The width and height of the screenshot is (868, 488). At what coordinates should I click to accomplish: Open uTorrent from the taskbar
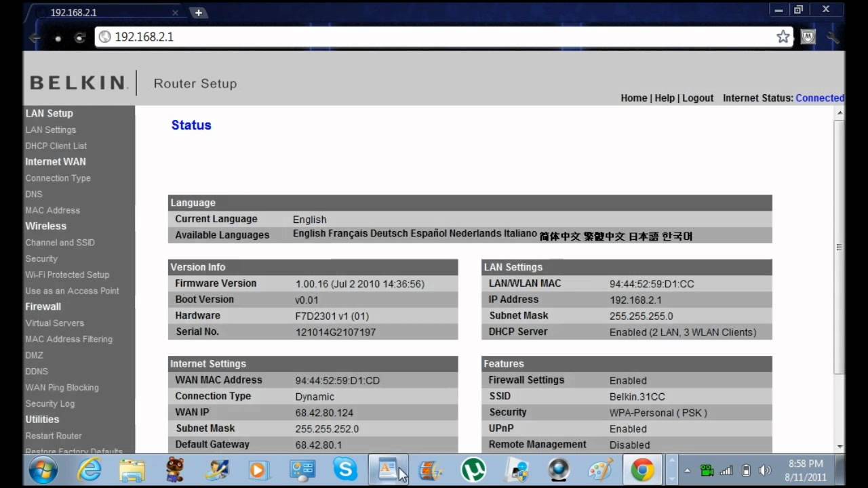[x=473, y=470]
